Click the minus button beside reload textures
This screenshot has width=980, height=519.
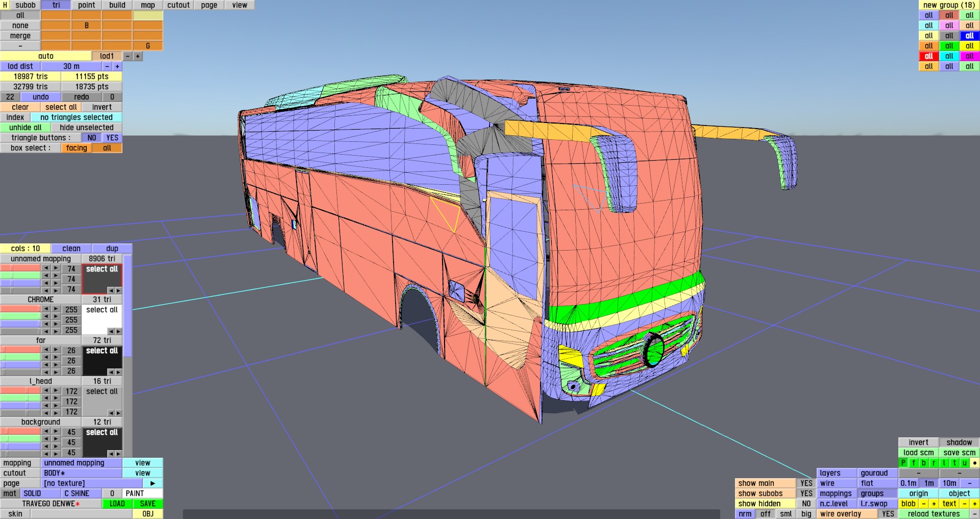pyautogui.click(x=975, y=514)
